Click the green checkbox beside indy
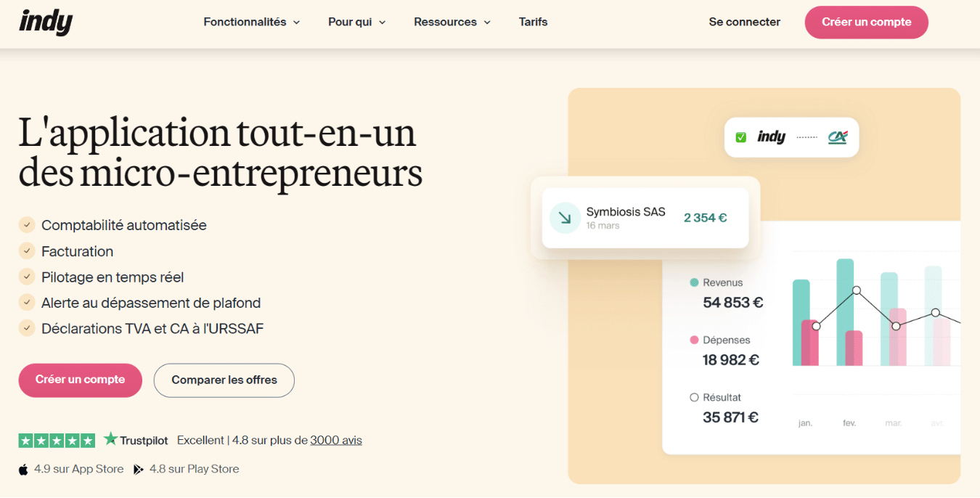This screenshot has width=980, height=498. (740, 137)
